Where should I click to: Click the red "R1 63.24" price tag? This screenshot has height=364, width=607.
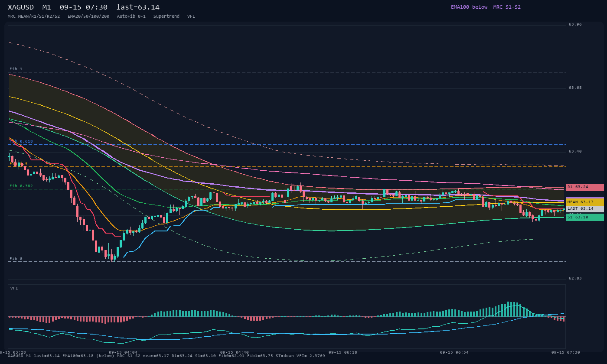[x=585, y=187]
